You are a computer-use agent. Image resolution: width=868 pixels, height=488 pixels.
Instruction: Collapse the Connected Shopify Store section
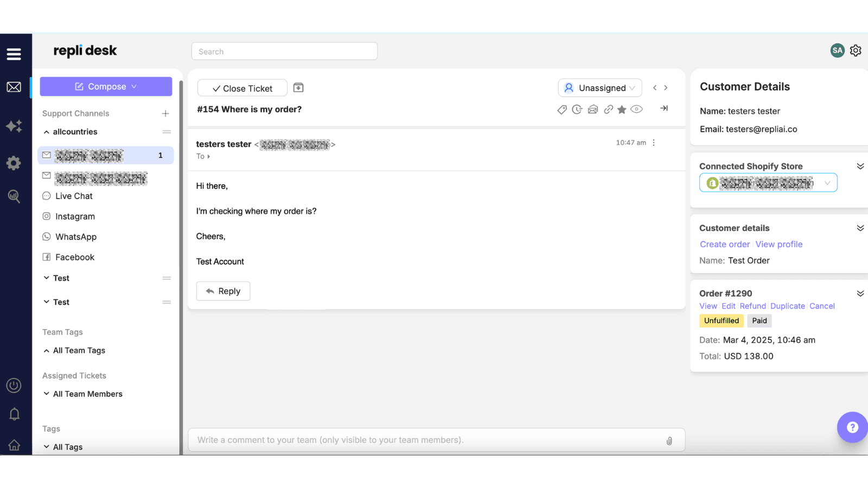click(x=860, y=166)
